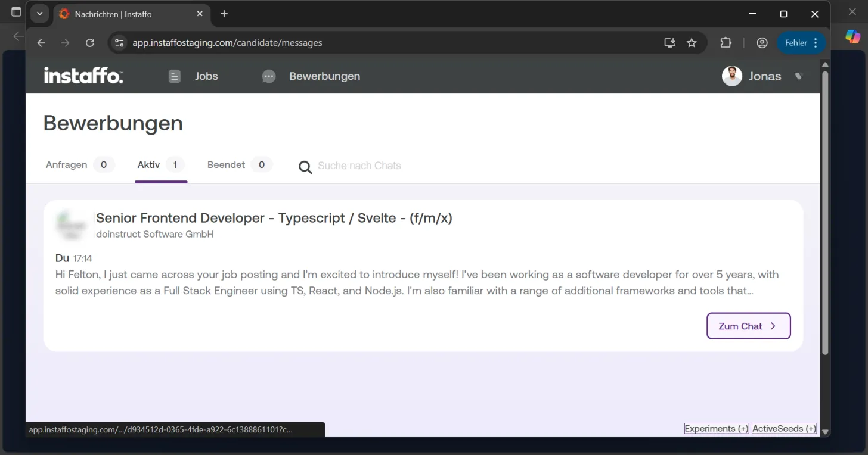This screenshot has height=455, width=868.
Task: Click the address bar URL
Action: [x=227, y=43]
